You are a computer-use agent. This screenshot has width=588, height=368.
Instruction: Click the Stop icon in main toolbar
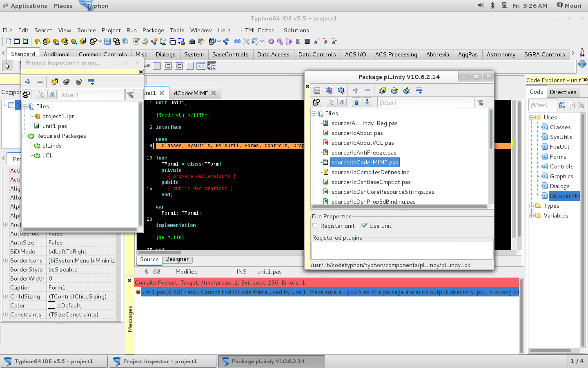(x=307, y=41)
